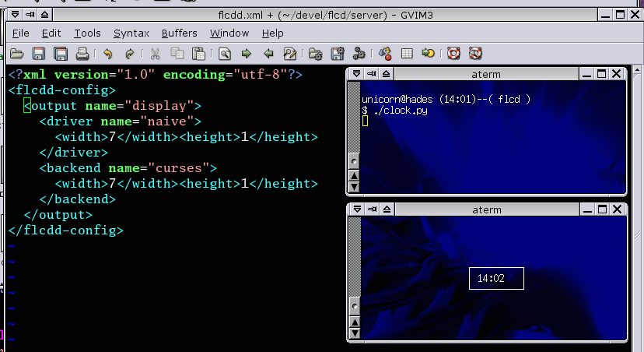Open window menu of top aterm
The image size is (644, 352).
click(x=355, y=74)
